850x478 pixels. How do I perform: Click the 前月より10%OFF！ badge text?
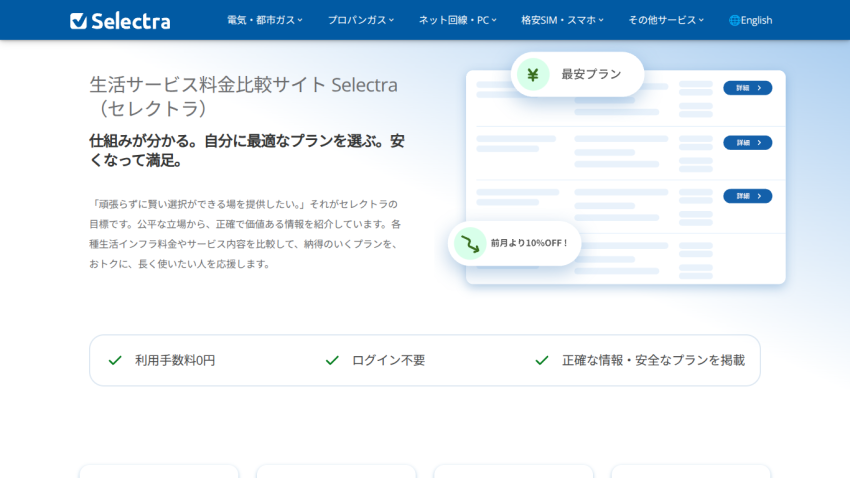(x=529, y=243)
